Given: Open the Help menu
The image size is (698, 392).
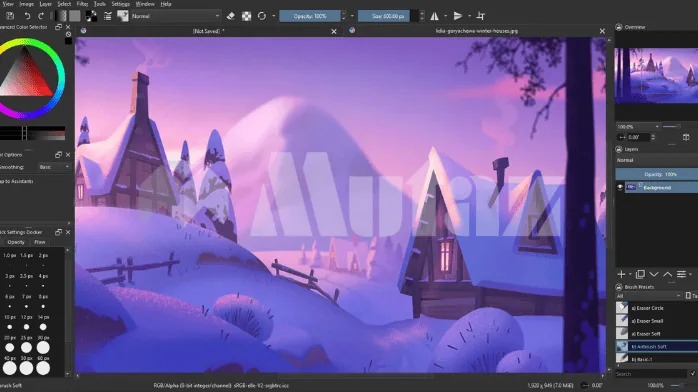Looking at the screenshot, I should pos(166,4).
